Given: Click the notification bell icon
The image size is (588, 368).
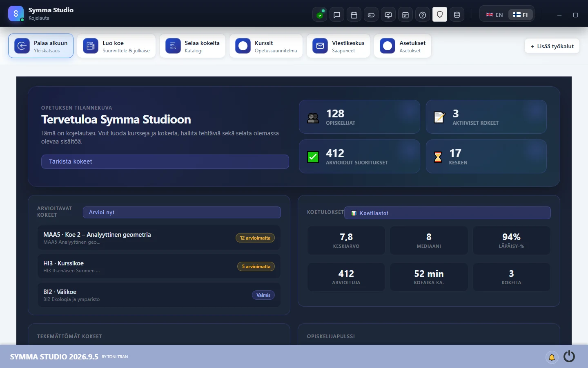Looking at the screenshot, I should (x=552, y=357).
